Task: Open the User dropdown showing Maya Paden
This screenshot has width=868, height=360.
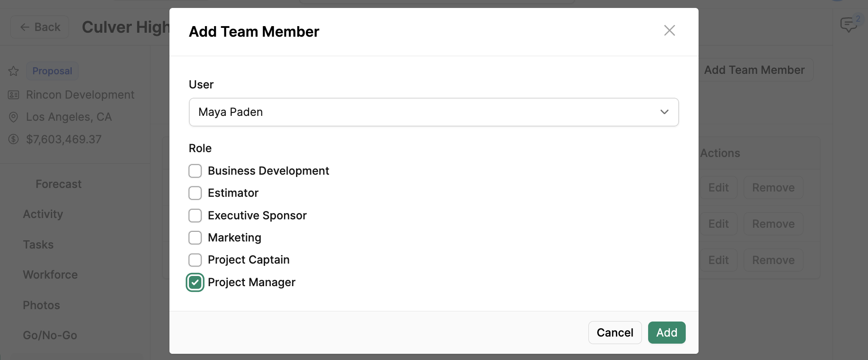Action: [425, 112]
